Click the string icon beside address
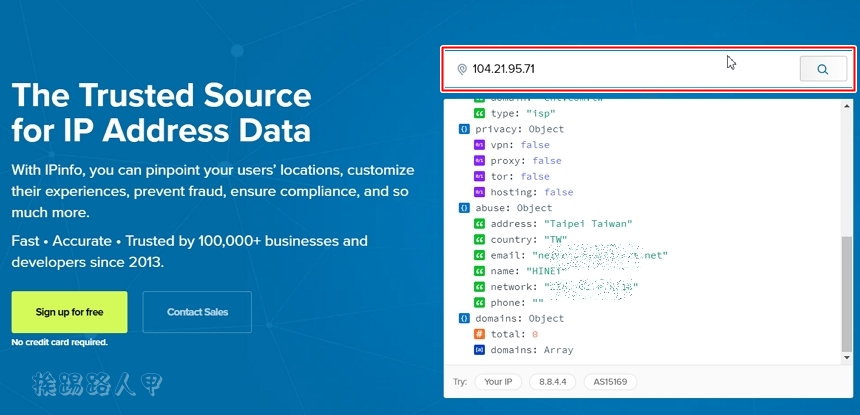 pyautogui.click(x=479, y=224)
